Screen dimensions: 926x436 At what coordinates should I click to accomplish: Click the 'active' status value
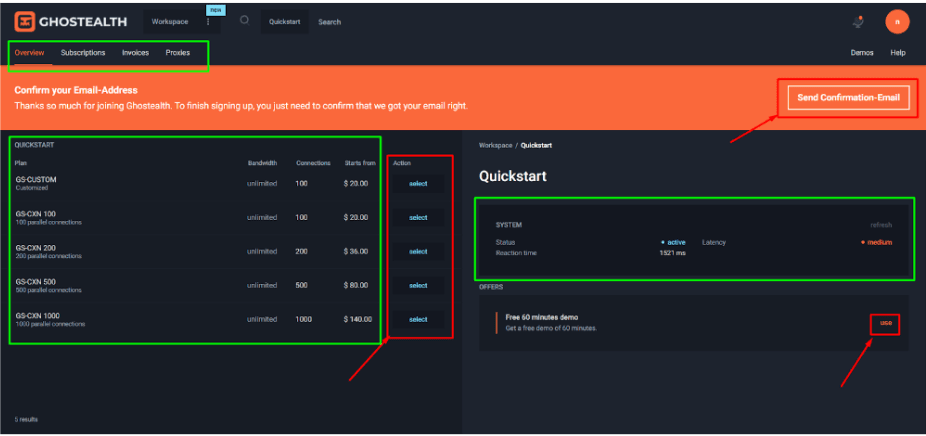coord(676,242)
